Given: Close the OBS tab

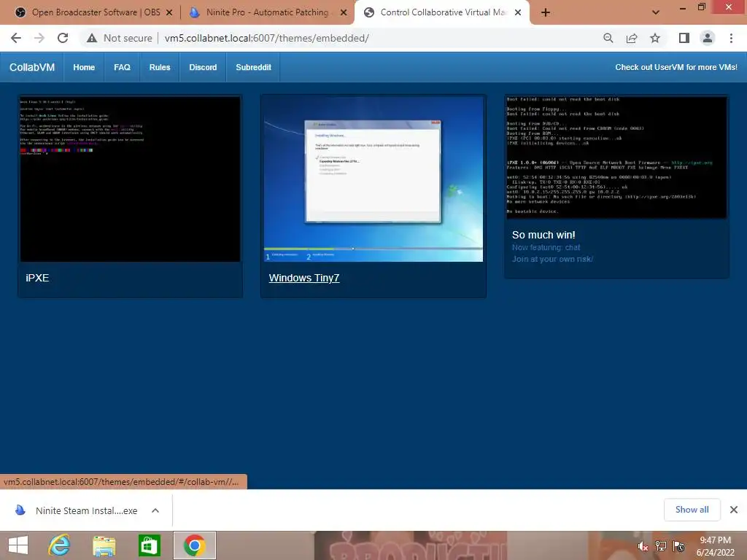Looking at the screenshot, I should (x=169, y=12).
